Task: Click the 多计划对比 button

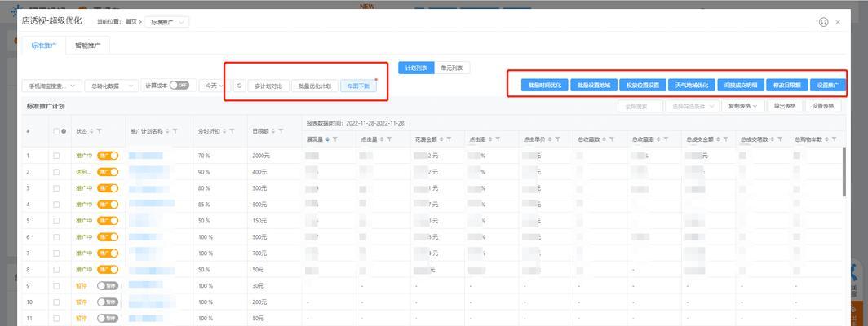Action: 268,86
